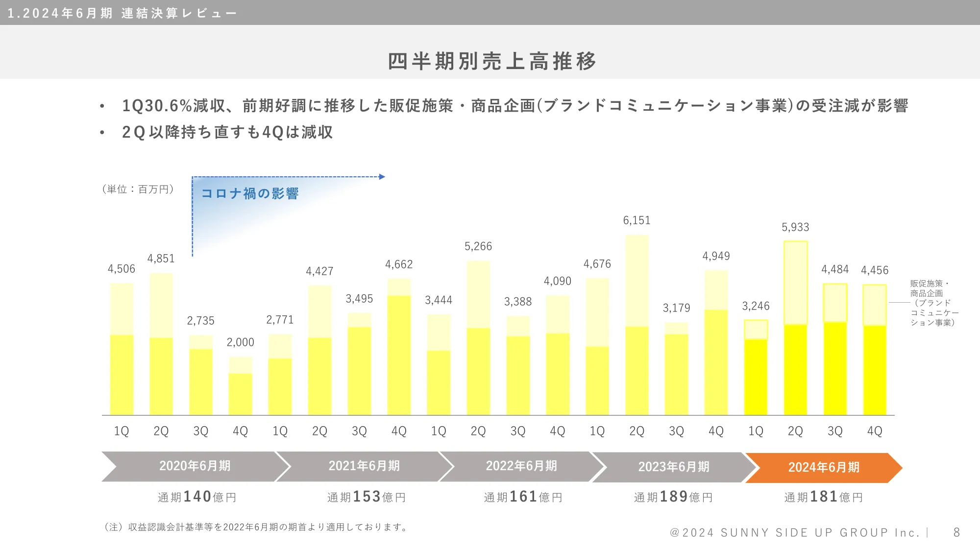The image size is (980, 551).
Task: Click the bar value 5,933
Action: 796,227
